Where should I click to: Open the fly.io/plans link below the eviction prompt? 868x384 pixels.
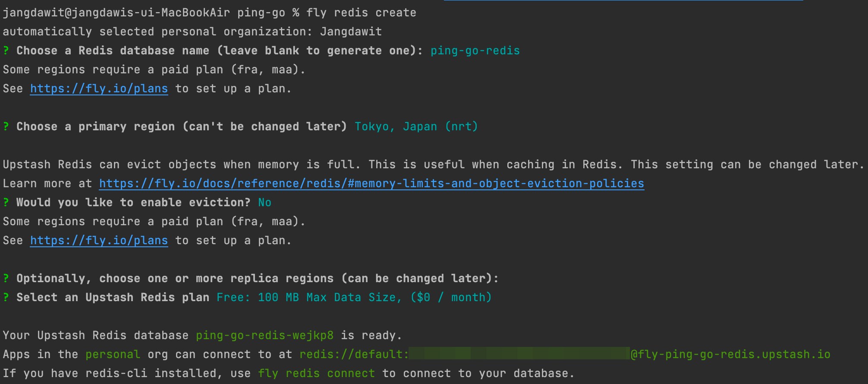point(99,240)
